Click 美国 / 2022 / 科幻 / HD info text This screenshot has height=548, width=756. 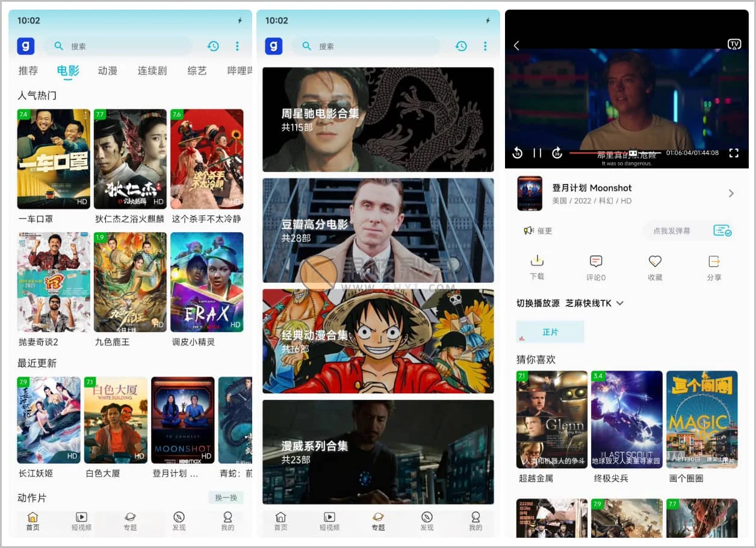click(592, 201)
